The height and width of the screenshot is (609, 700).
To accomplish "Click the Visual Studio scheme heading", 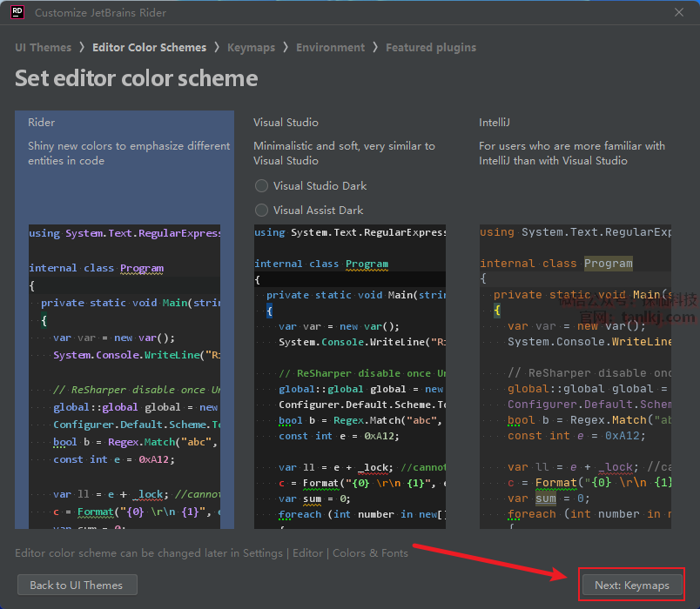I will point(286,123).
